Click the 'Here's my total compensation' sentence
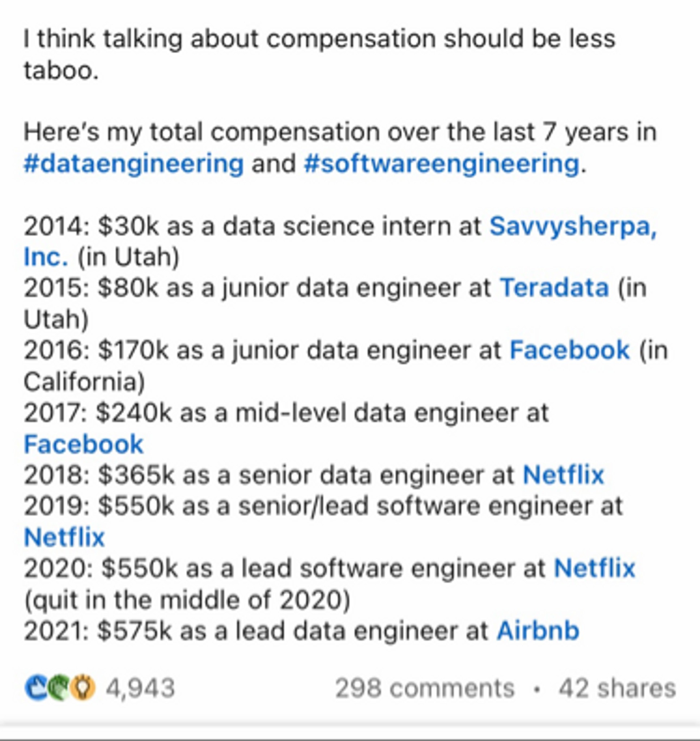The height and width of the screenshot is (741, 700). coord(340,148)
